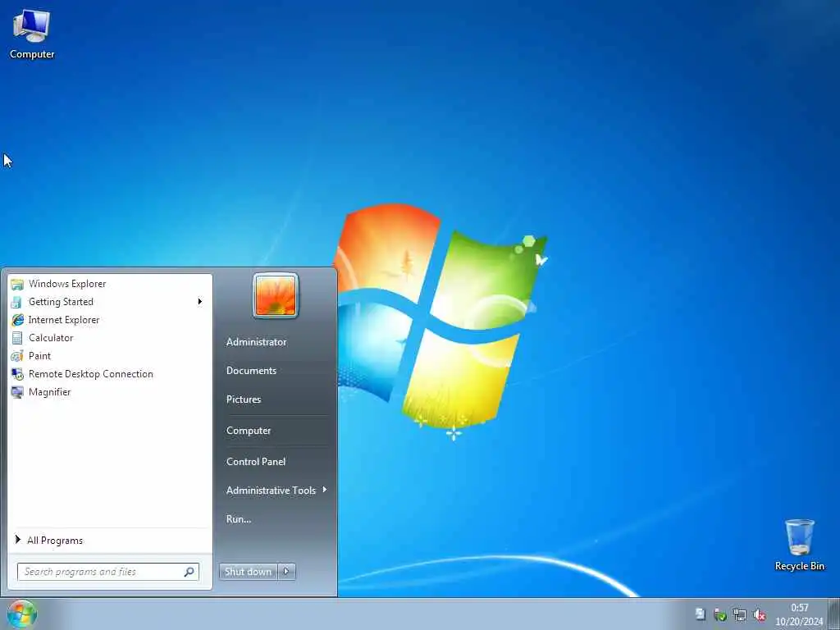This screenshot has height=630, width=840.
Task: Click the Show desktop strip
Action: tap(834, 614)
